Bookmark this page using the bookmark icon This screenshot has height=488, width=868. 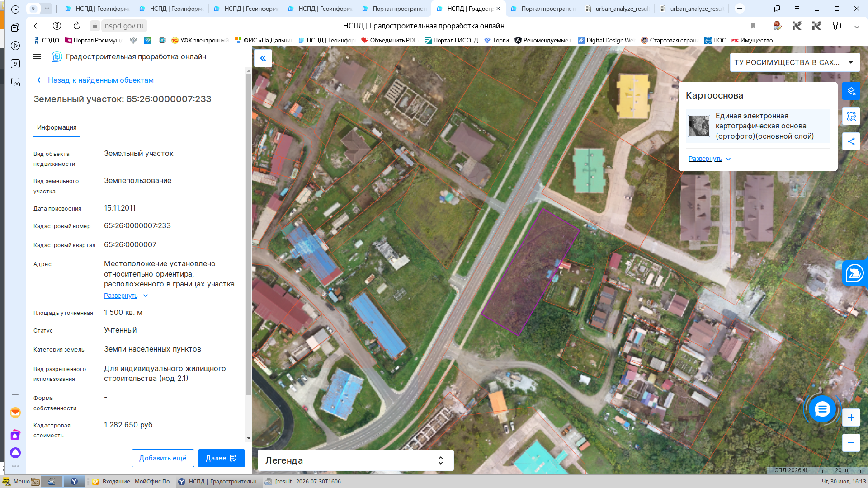(x=753, y=26)
